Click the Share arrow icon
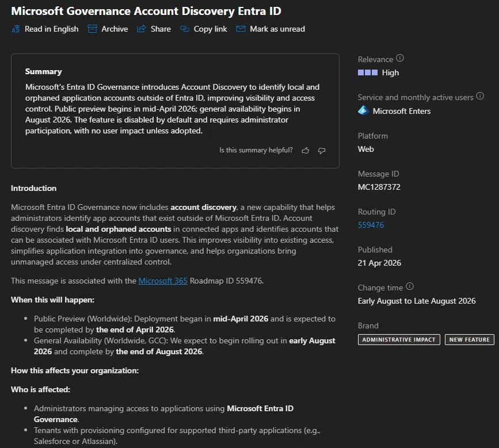Image resolution: width=499 pixels, height=448 pixels. [142, 29]
